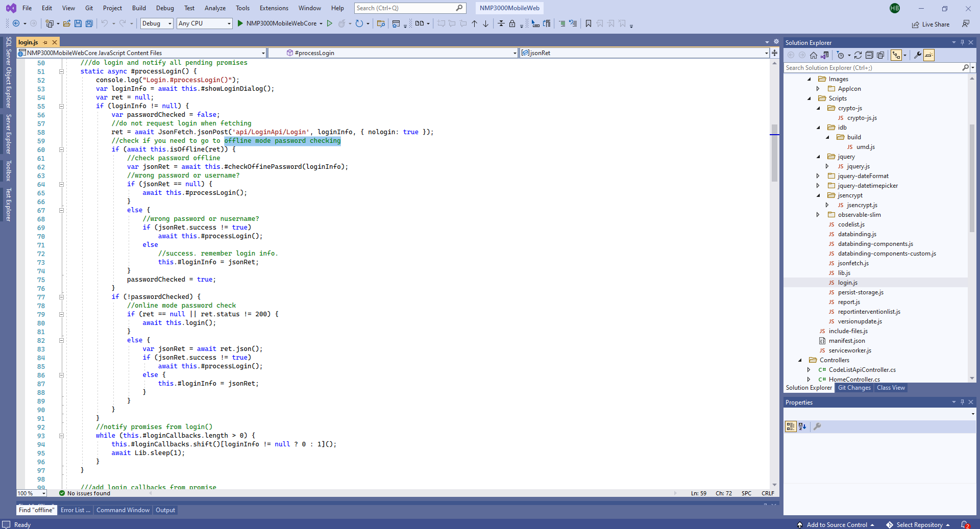This screenshot has width=980, height=529.
Task: Expand the jquery-dateFormat folder
Action: (818, 176)
